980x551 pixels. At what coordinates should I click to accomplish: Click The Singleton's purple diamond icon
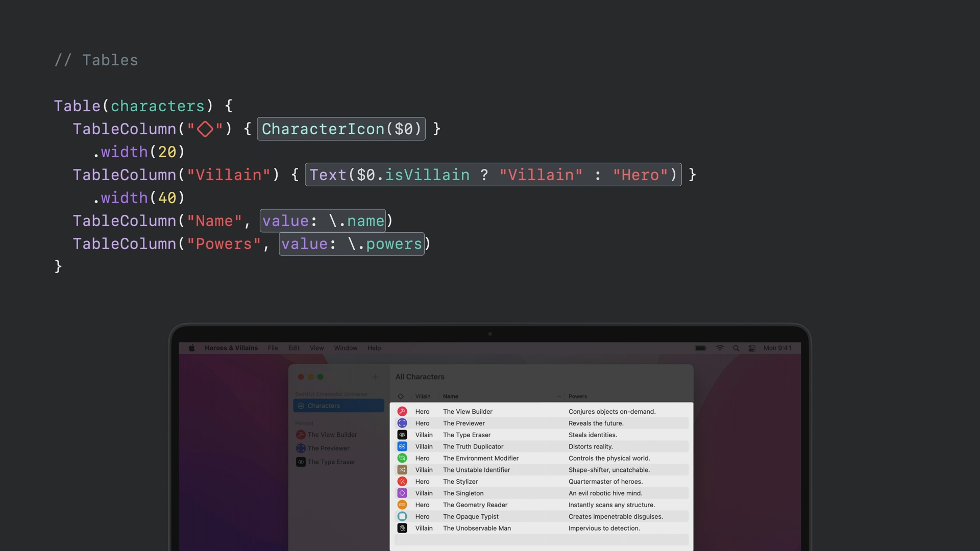[x=402, y=493]
